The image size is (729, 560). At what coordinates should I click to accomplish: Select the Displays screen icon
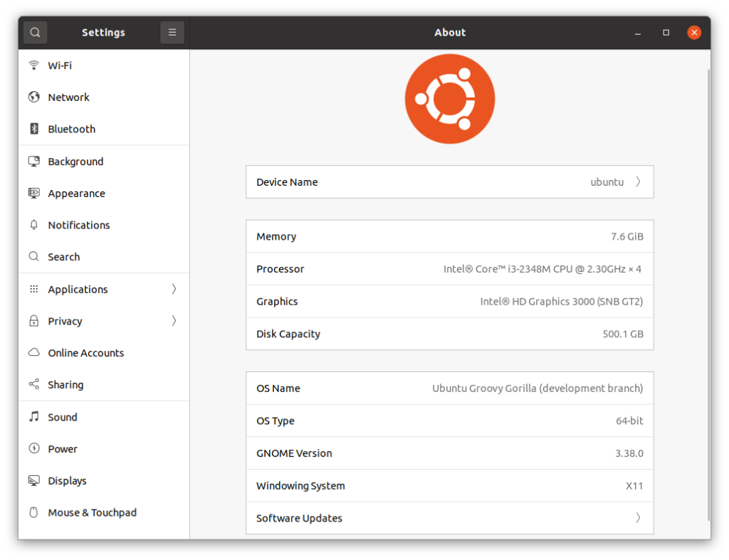coord(34,481)
